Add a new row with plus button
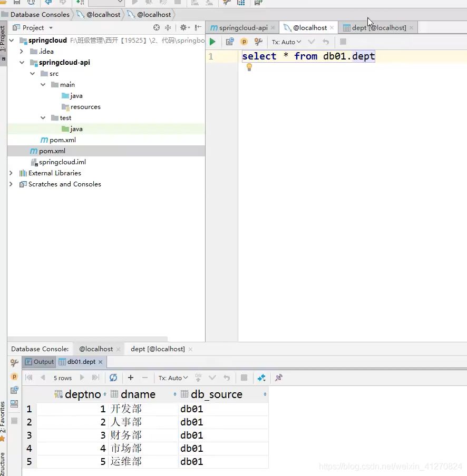Screen dimensions: 467x476 (x=131, y=378)
